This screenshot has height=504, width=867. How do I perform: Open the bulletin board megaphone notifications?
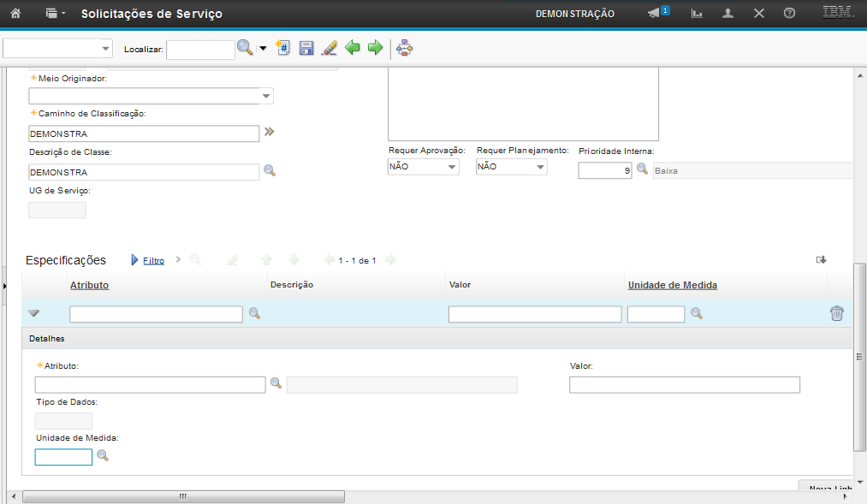655,14
